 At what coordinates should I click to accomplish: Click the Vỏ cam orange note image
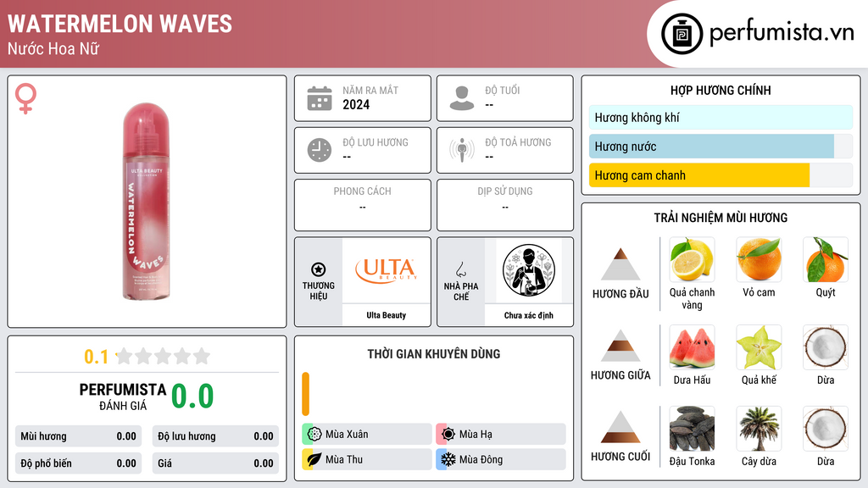click(759, 260)
